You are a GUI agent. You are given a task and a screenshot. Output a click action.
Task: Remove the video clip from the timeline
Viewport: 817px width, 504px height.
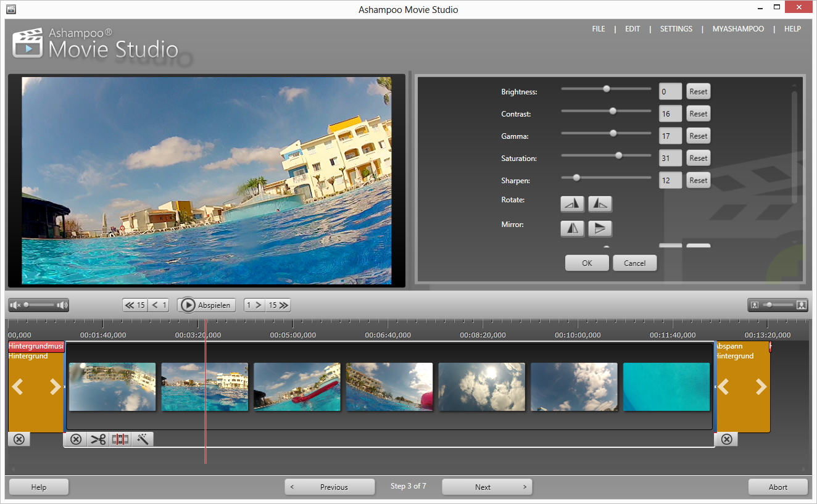pos(76,439)
